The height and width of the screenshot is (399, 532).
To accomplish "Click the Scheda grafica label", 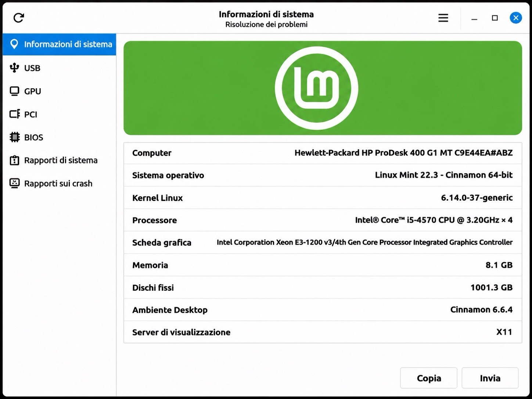I will [x=162, y=242].
